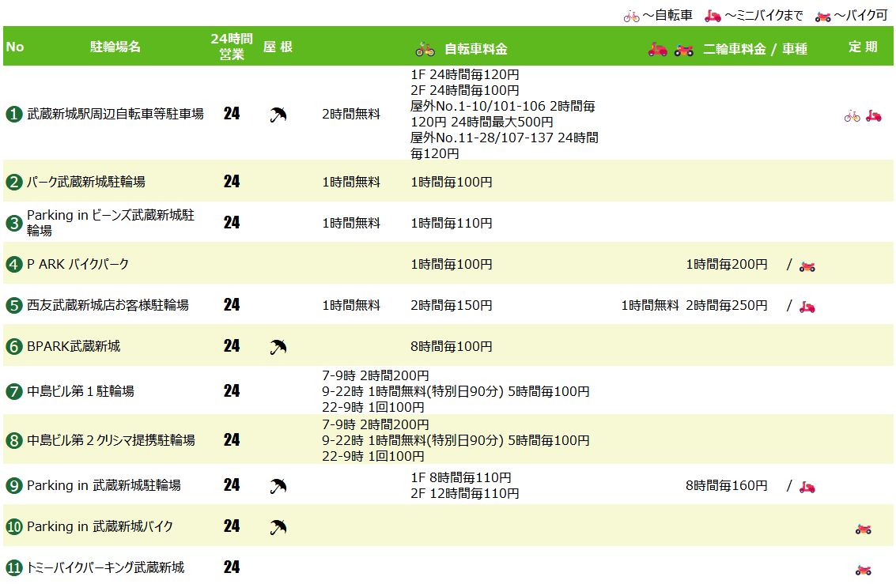The width and height of the screenshot is (896, 588).
Task: Click the 駐輪場名 column header
Action: (115, 47)
